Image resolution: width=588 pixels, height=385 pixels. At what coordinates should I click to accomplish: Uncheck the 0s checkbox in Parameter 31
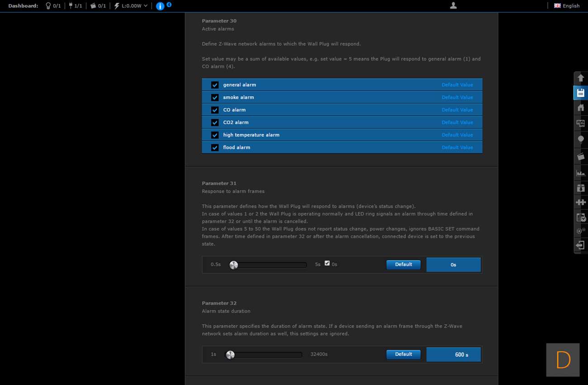coord(327,263)
